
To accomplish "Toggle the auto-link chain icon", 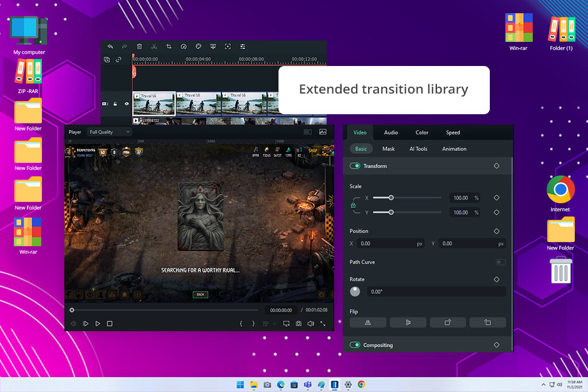I will [x=118, y=60].
